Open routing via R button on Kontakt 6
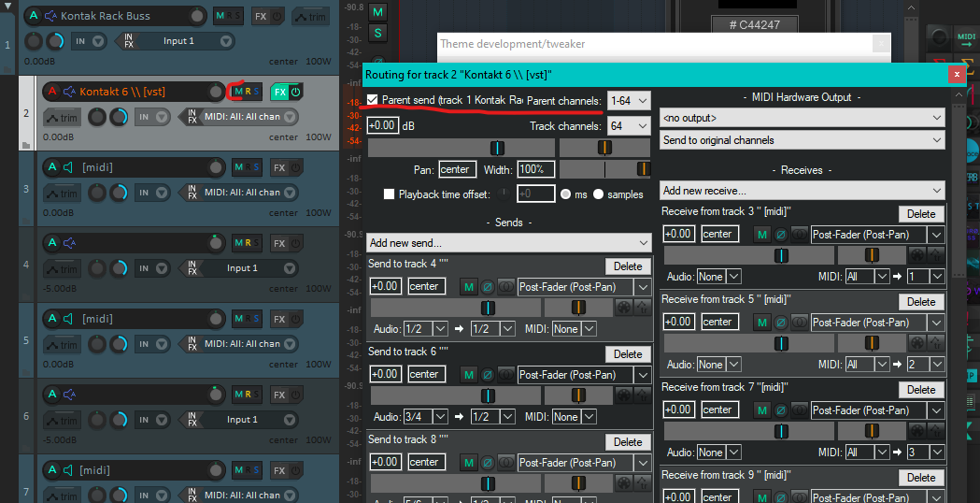The width and height of the screenshot is (980, 503). click(248, 92)
